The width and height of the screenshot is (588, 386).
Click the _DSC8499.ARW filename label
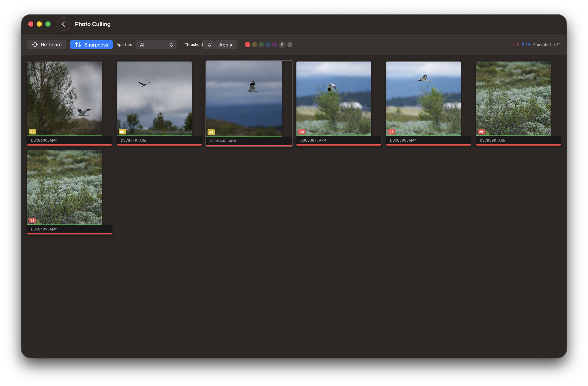click(x=43, y=229)
